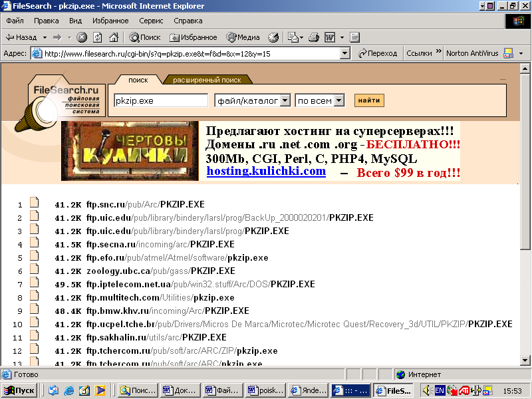
Task: Select the поиск tab
Action: (x=138, y=80)
